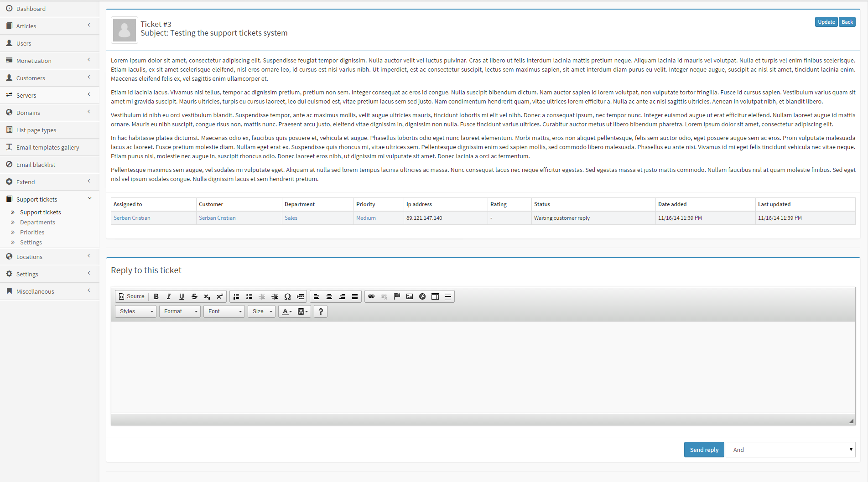Image resolution: width=868 pixels, height=482 pixels.
Task: Toggle italic formatting
Action: tap(169, 296)
